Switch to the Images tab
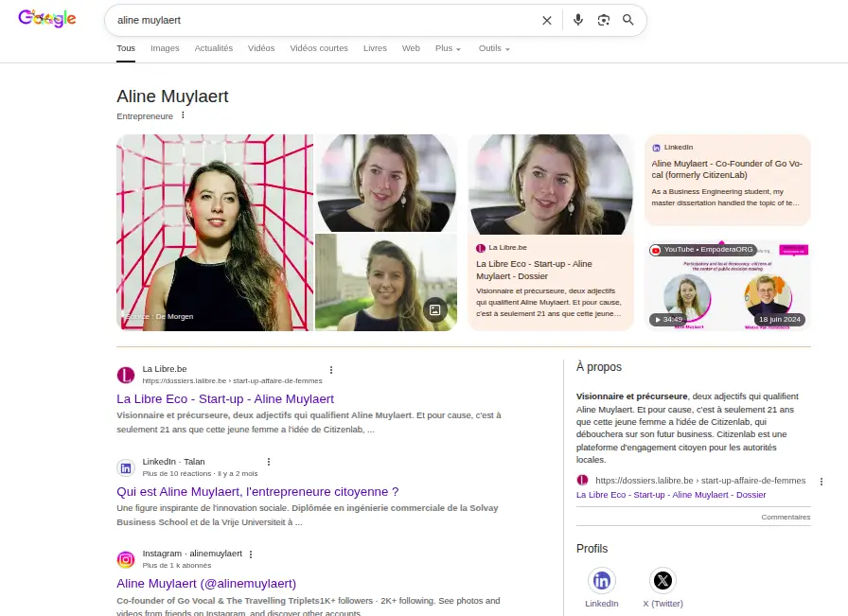Image resolution: width=848 pixels, height=616 pixels. coord(165,48)
